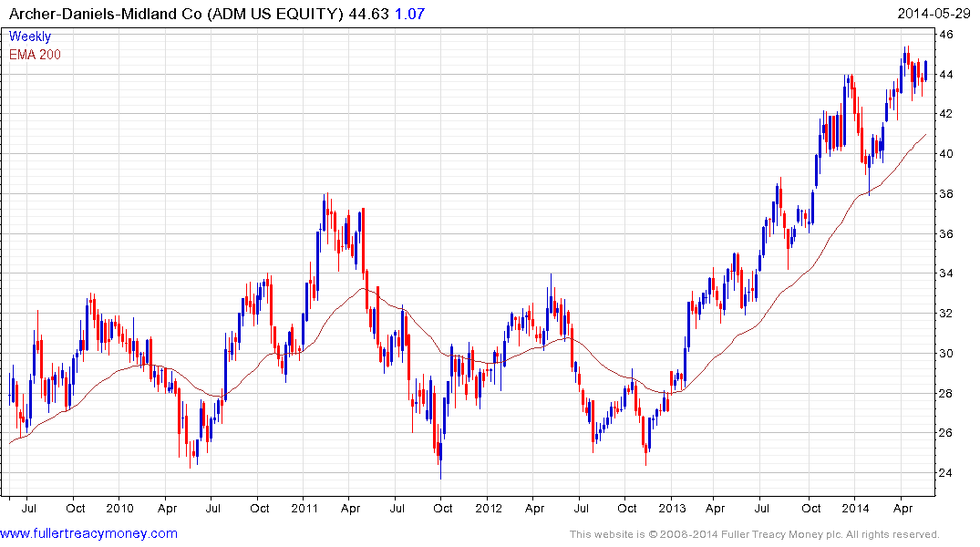
Task: Select the 2011 label on time axis
Action: (304, 508)
